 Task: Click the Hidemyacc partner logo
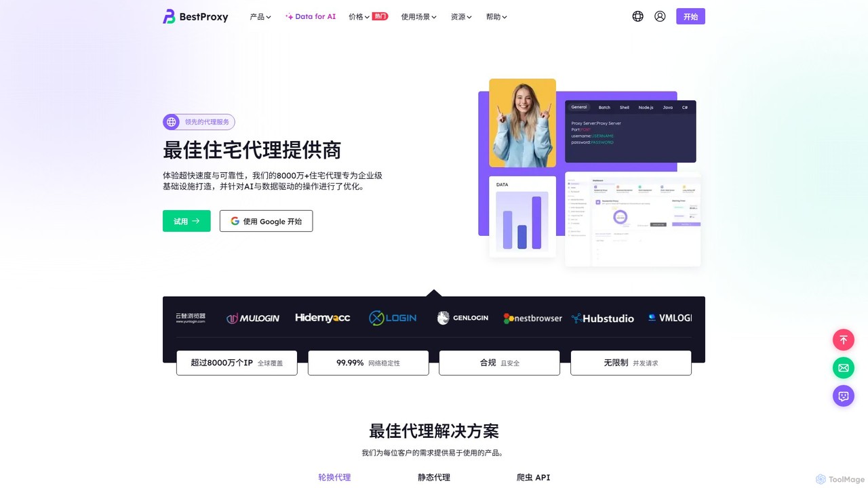point(323,317)
